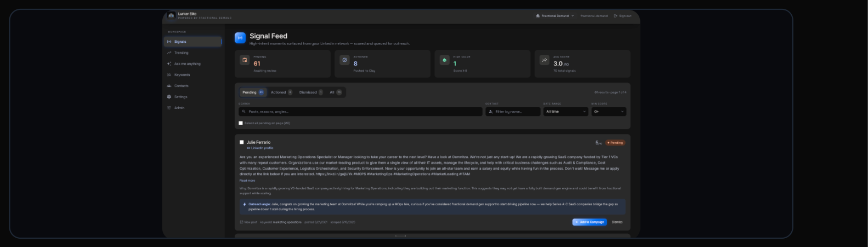The height and width of the screenshot is (247, 868).
Task: Click the link icon beside LinkedIn profile
Action: tap(248, 148)
